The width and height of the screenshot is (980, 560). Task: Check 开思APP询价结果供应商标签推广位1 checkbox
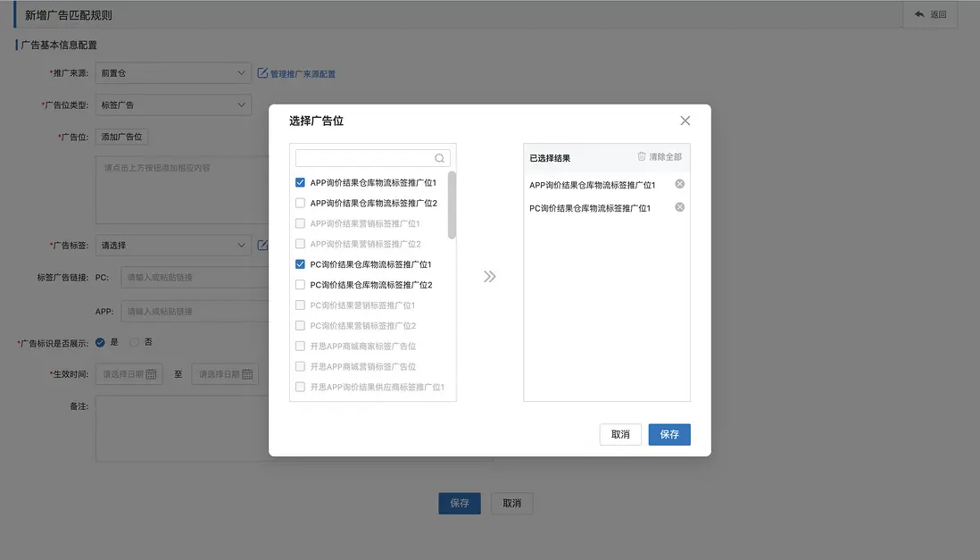coord(300,387)
